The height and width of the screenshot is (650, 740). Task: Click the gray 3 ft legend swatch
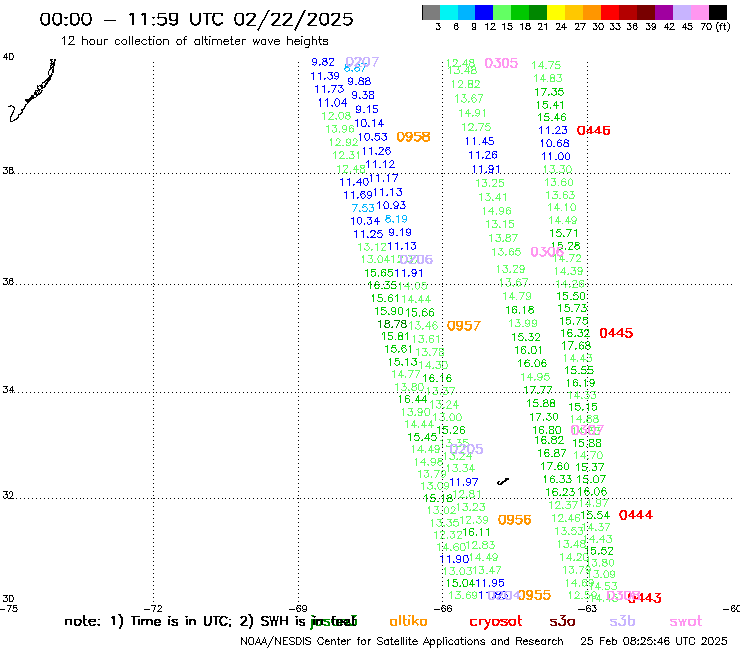431,12
